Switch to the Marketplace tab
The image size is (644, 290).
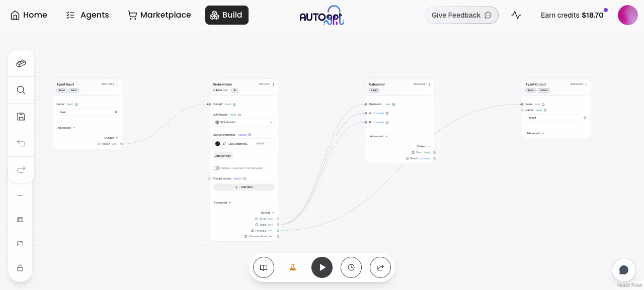[159, 15]
